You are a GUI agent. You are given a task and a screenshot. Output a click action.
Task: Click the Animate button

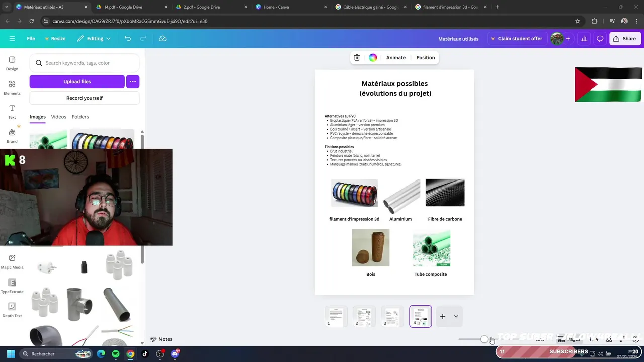click(396, 58)
